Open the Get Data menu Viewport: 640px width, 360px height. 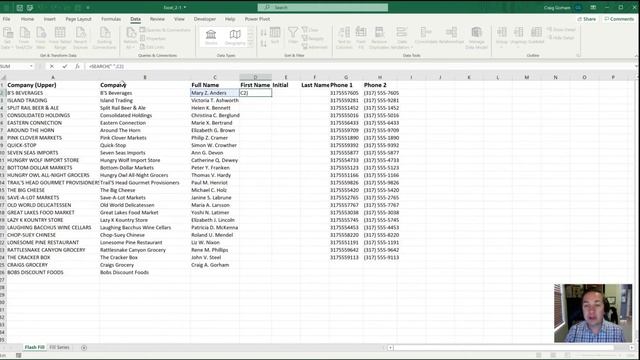click(7, 38)
